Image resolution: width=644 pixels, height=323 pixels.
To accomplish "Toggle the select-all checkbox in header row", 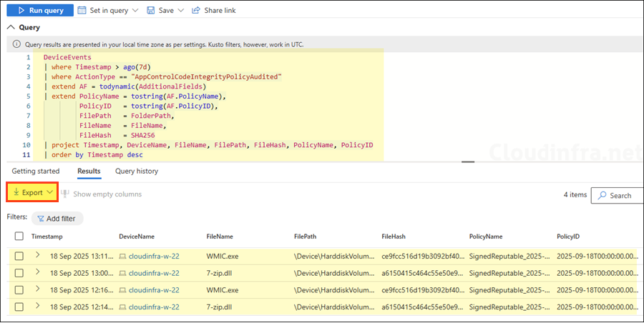I will pos(19,236).
